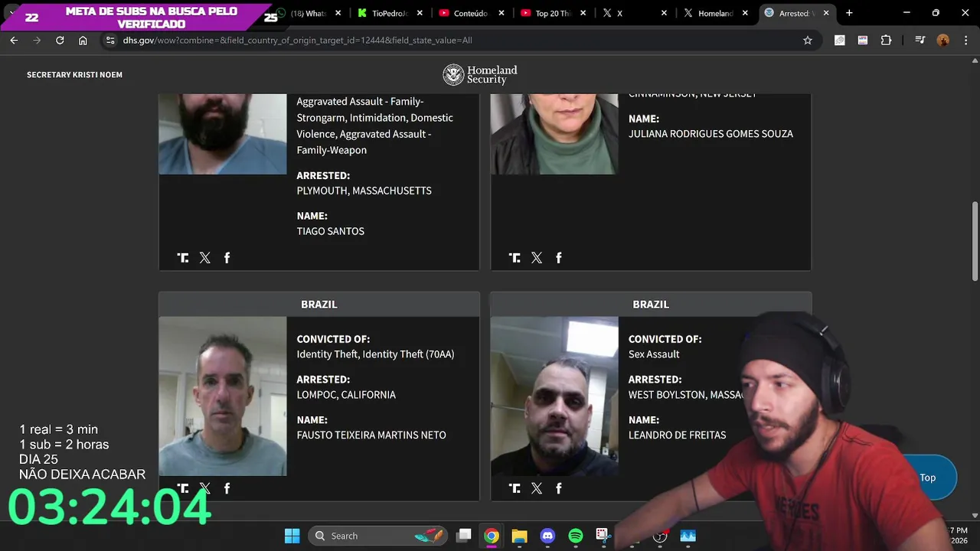
Task: Share Juliana Rodrigues Gomes Souza card on X
Action: point(537,258)
